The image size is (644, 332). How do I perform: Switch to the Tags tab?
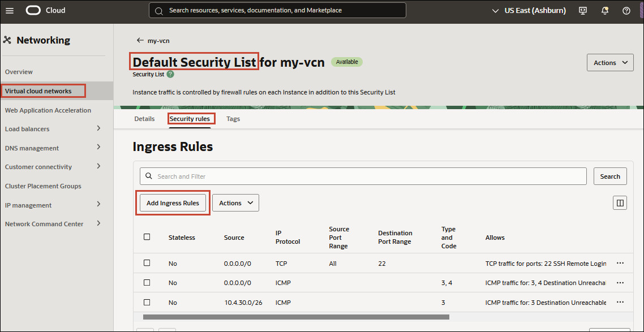pos(233,119)
